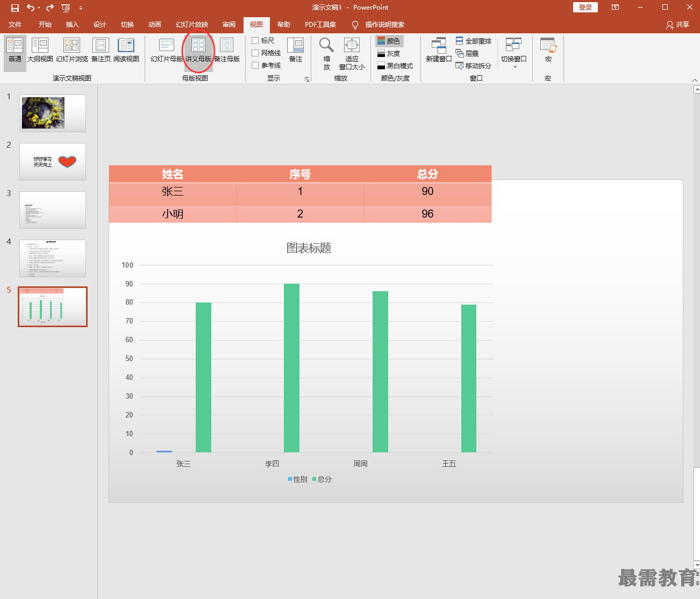Viewport: 700px width, 599px height.
Task: Click the Macros (宏) button
Action: (548, 50)
